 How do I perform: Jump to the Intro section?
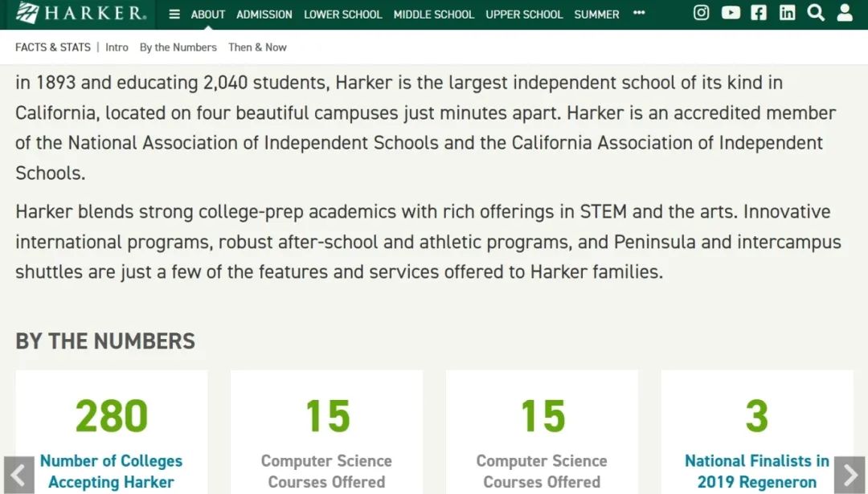(117, 47)
